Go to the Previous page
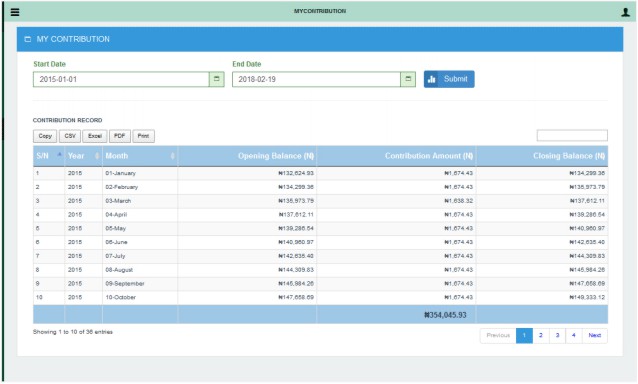638x384 pixels. [x=498, y=336]
